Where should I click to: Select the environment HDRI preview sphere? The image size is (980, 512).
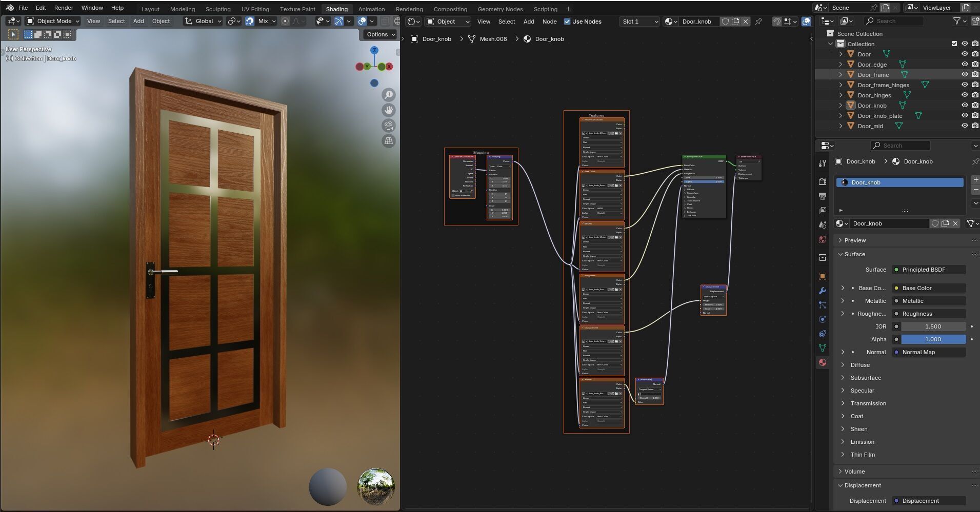pos(375,486)
